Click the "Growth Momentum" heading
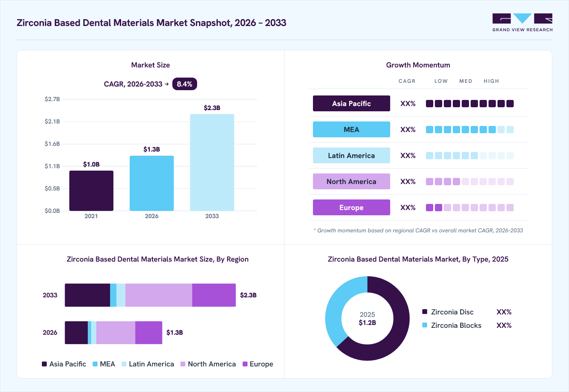 (418, 65)
